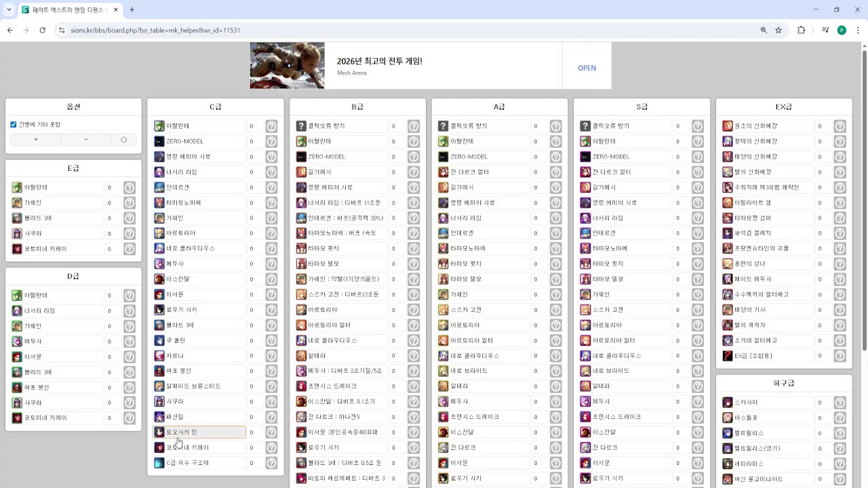Open help icon for 코토미네 키레이 in E급
This screenshot has width=868, height=488.
point(129,249)
